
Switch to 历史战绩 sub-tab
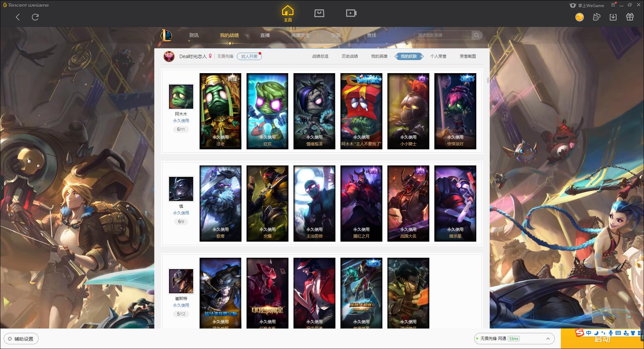(x=350, y=56)
